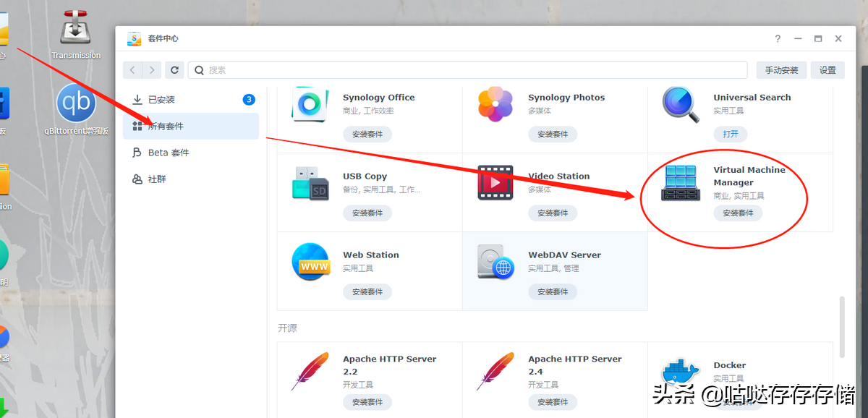Click the Web Station WWW icon

[310, 263]
